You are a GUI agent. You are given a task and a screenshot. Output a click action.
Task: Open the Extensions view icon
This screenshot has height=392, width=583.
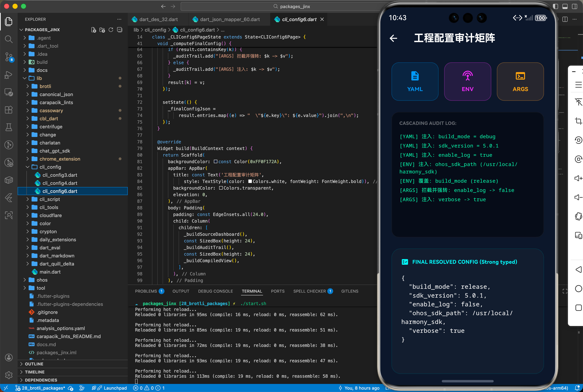[x=9, y=110]
